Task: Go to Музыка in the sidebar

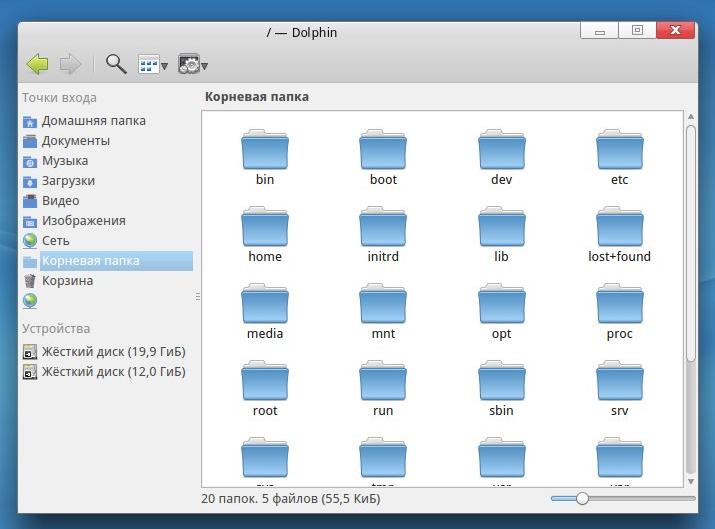Action: point(64,161)
